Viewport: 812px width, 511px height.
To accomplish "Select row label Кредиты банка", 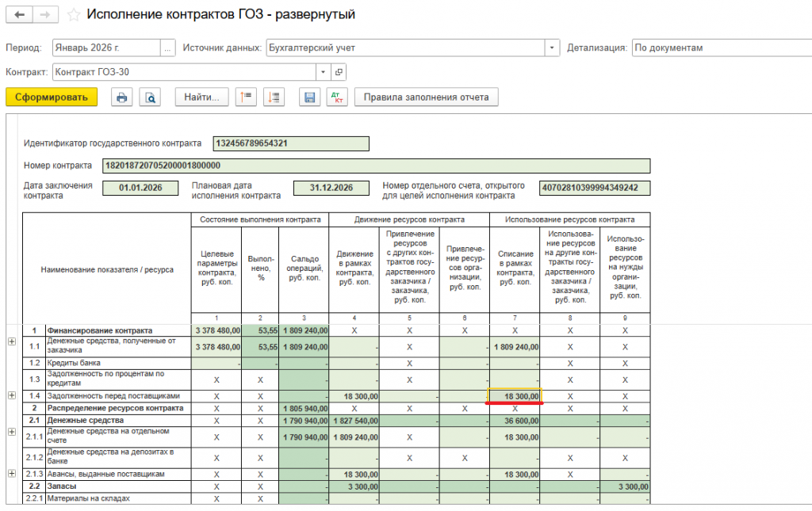I will 74,363.
